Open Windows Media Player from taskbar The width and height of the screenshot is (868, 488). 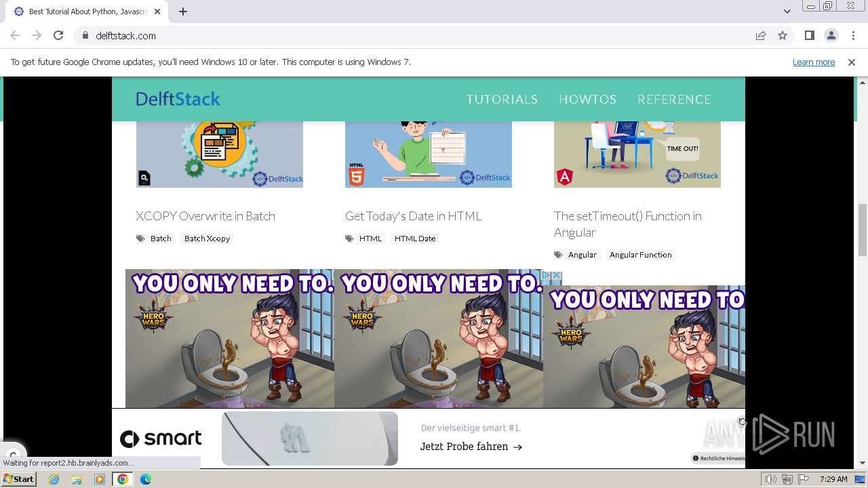(x=100, y=479)
